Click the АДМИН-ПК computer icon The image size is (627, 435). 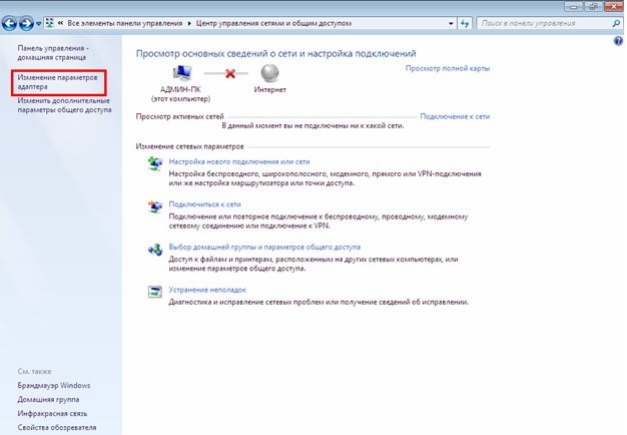[x=182, y=73]
